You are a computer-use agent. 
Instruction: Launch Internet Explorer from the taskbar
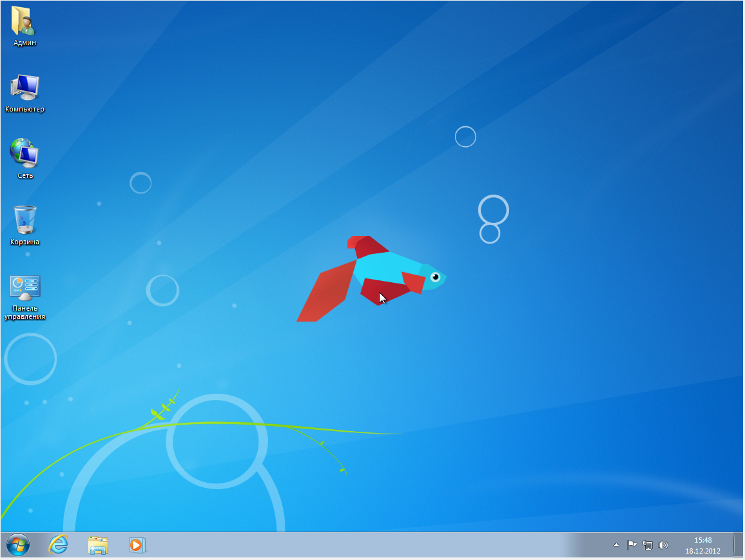pos(59,545)
